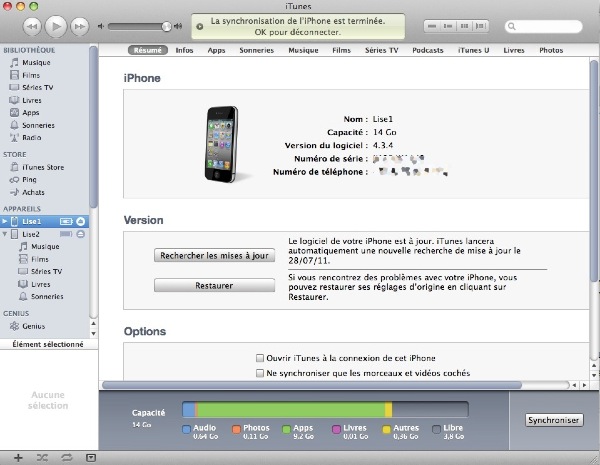The width and height of the screenshot is (600, 465).
Task: Toggle repeat icon in bottom bar
Action: (x=67, y=457)
